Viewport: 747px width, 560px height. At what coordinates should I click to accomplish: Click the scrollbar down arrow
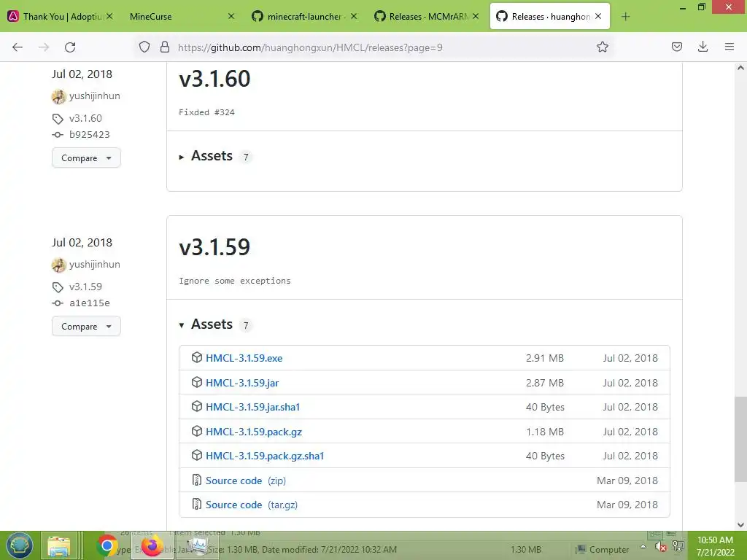tap(740, 525)
